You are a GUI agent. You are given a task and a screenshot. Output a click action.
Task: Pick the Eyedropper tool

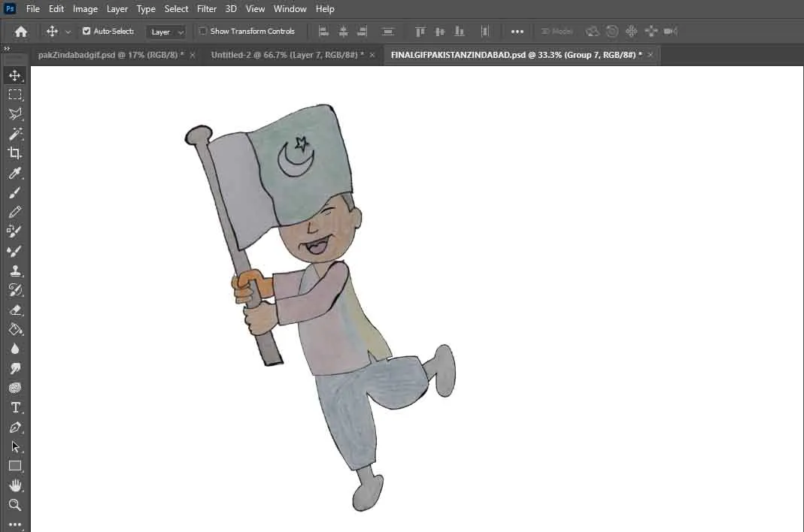click(14, 174)
